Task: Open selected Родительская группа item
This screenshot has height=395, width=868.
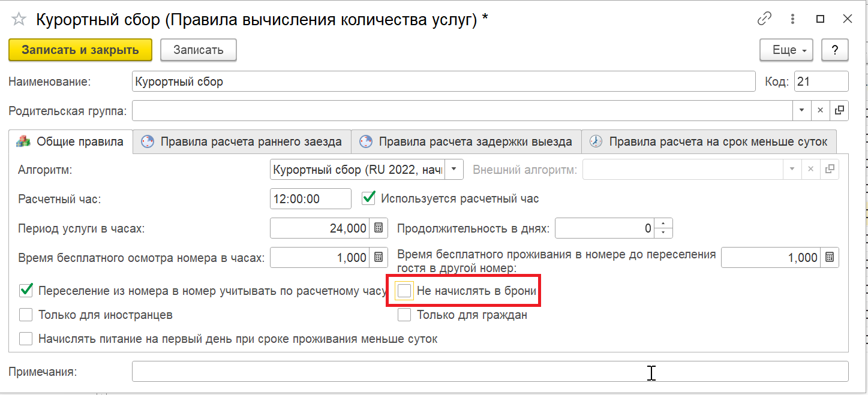Action: pyautogui.click(x=839, y=110)
